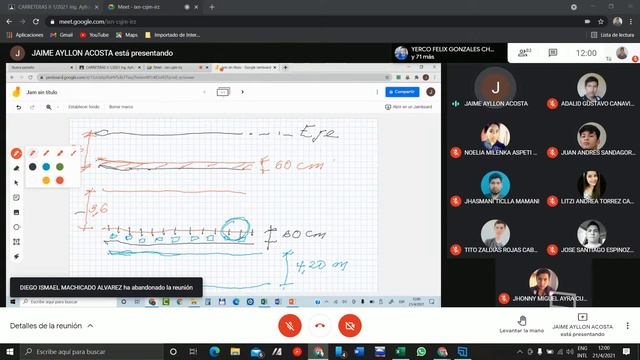Select the text box tool in Jamboard
The width and height of the screenshot is (640, 360).
[16, 242]
